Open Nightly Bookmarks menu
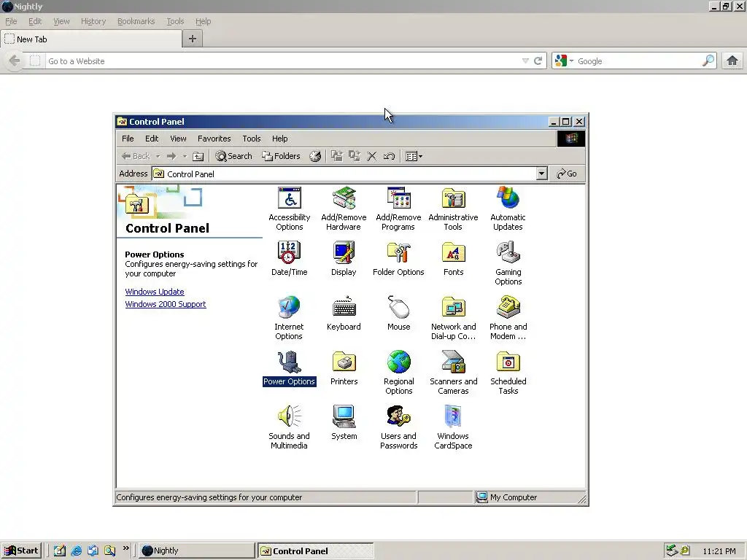This screenshot has width=747, height=560. click(x=136, y=21)
